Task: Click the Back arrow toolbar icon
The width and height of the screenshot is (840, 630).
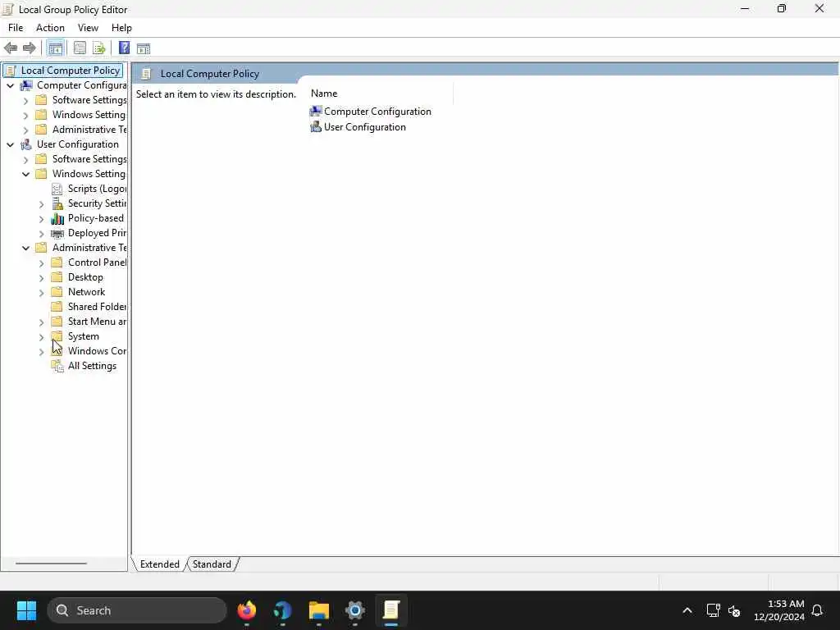Action: 11,48
